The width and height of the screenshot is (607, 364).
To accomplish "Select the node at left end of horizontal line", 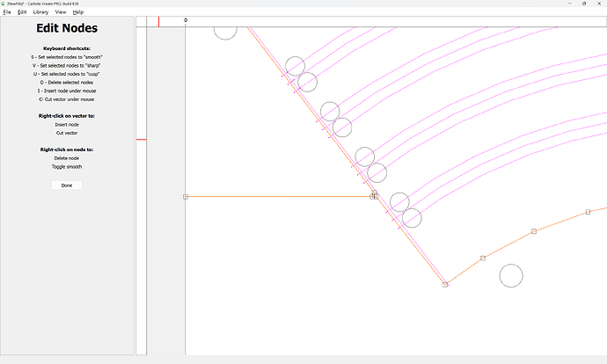I will point(186,197).
